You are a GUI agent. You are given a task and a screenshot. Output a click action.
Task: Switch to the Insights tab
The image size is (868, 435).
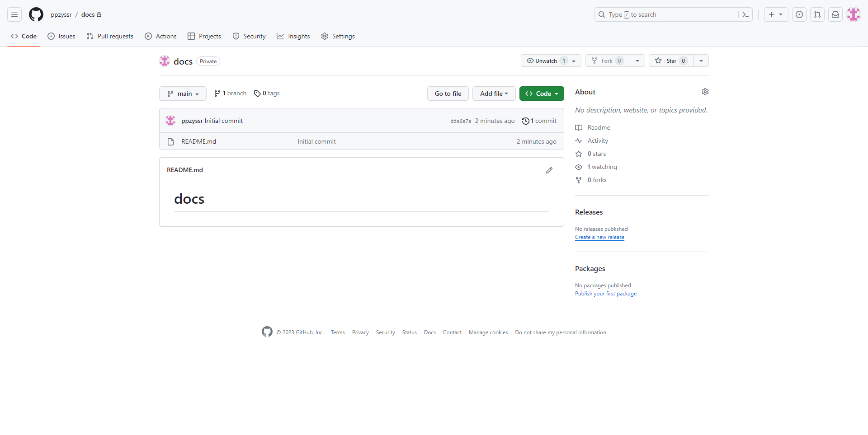[x=293, y=36]
